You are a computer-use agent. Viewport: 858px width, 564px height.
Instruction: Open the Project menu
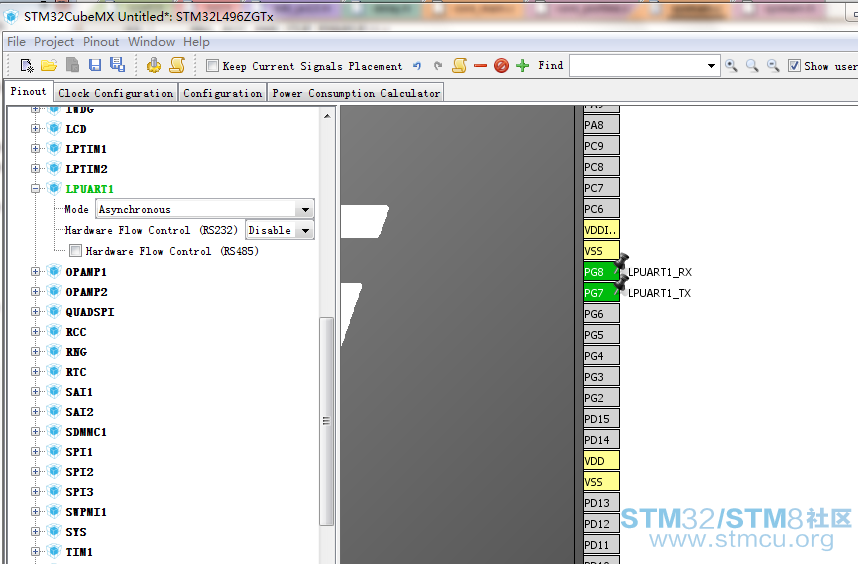(x=54, y=42)
